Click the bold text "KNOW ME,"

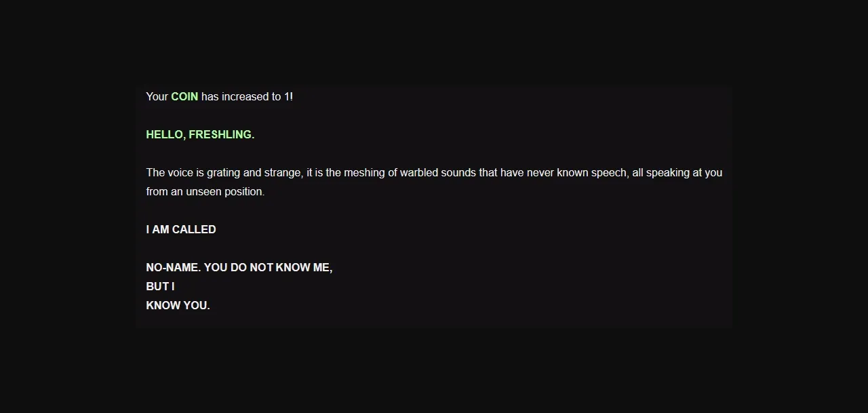(304, 267)
